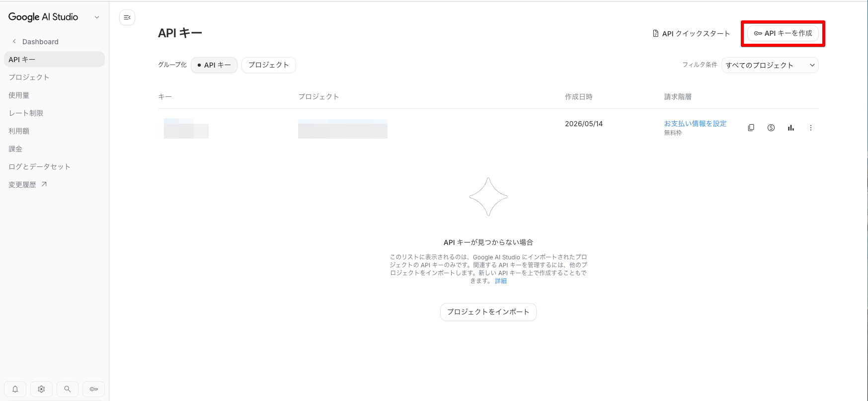
Task: Open notifications with the bell icon
Action: click(15, 389)
